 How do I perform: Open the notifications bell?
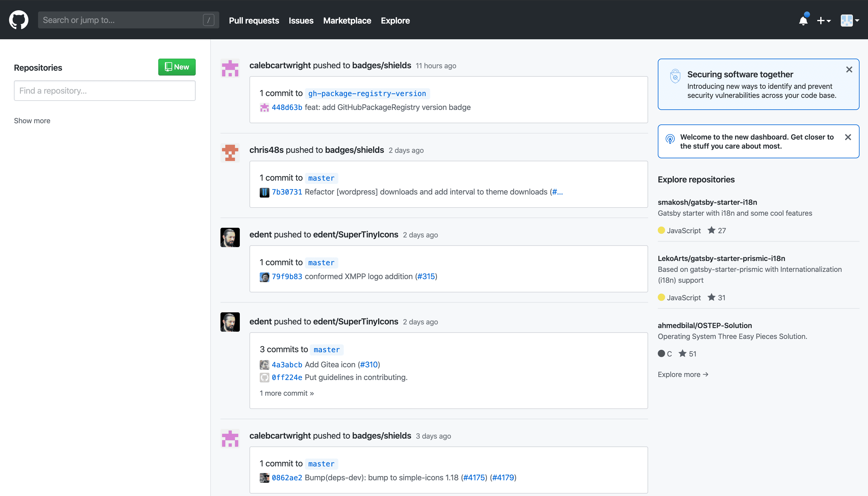(803, 21)
